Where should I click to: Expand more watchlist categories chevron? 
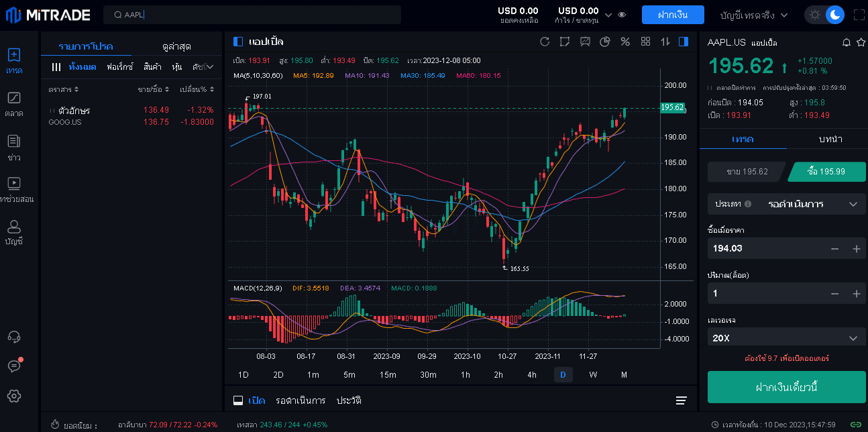pyautogui.click(x=209, y=67)
